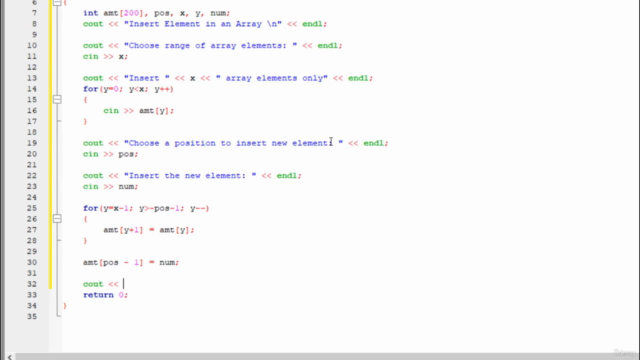The width and height of the screenshot is (640, 360).
Task: Click the "amt[pos - 1] = num;" statement
Action: click(x=131, y=262)
